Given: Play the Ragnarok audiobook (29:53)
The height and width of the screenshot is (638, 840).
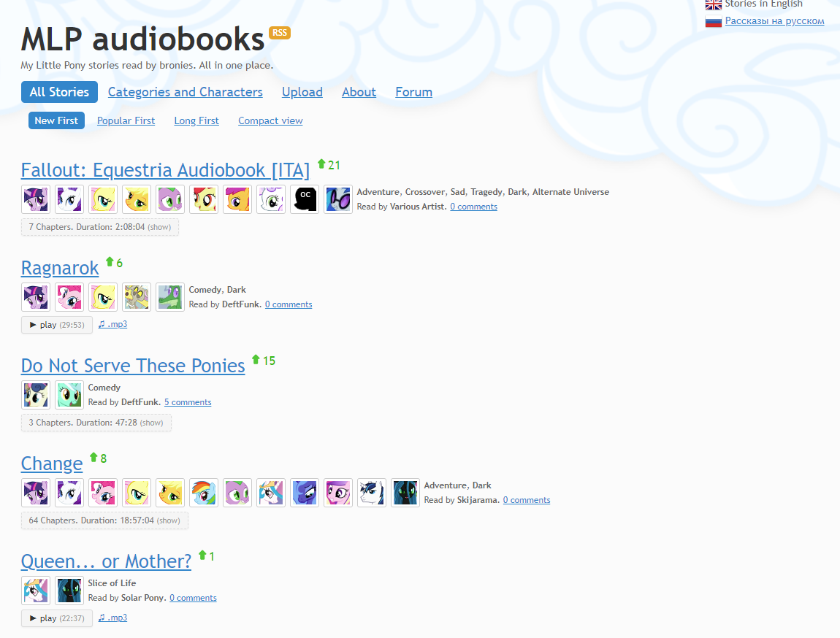Looking at the screenshot, I should pyautogui.click(x=57, y=325).
